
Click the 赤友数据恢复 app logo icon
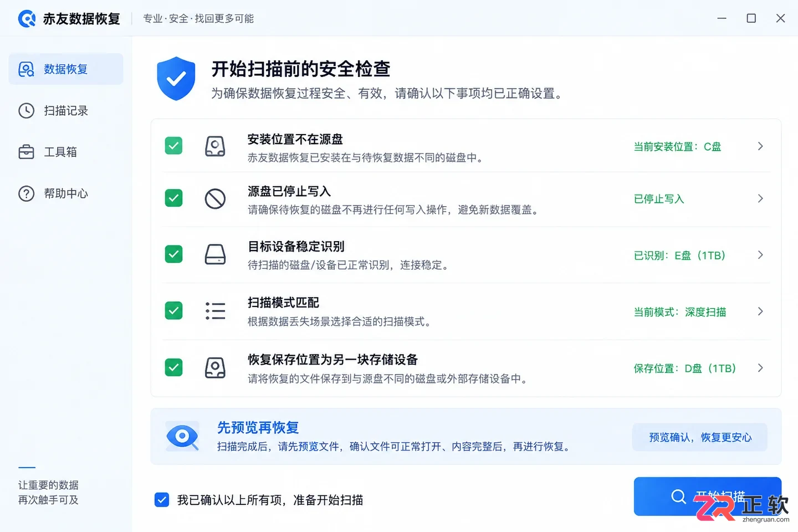coord(27,18)
